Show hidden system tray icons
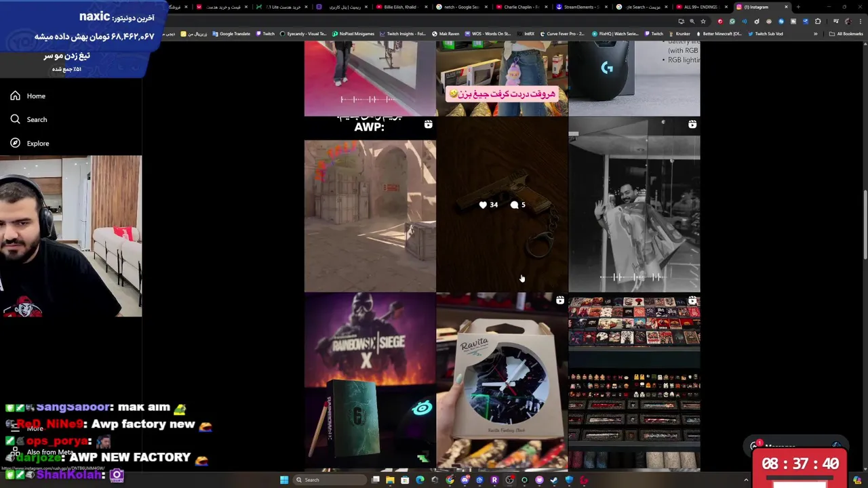868x488 pixels. click(x=746, y=480)
